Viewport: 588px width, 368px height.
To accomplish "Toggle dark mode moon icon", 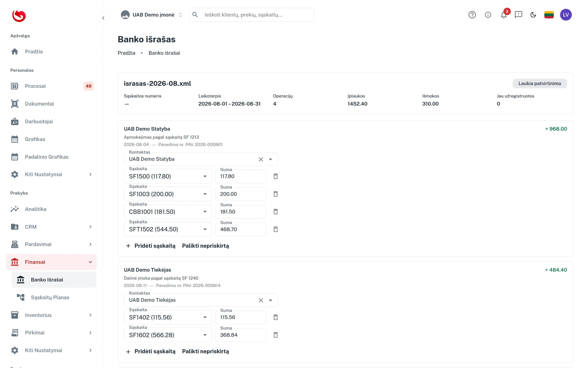I will [533, 15].
